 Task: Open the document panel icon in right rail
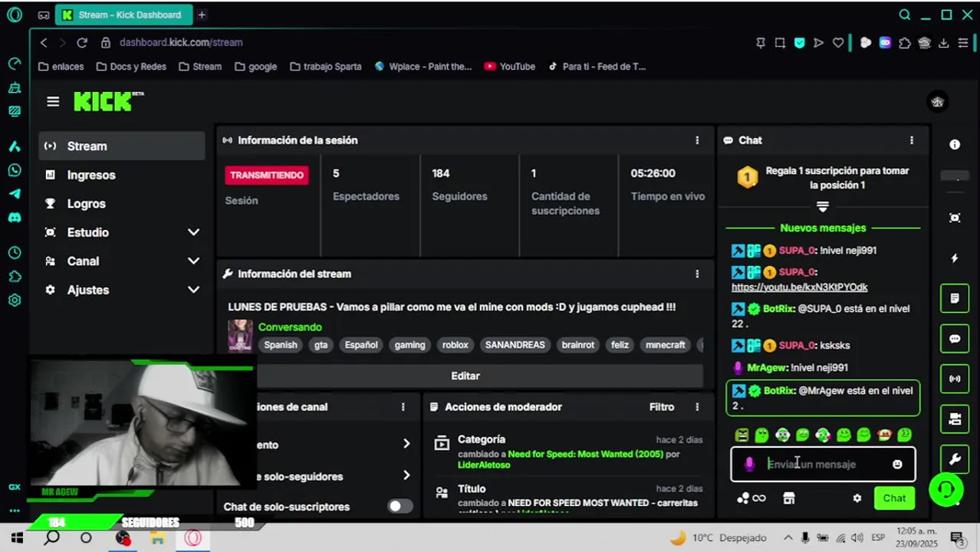(x=955, y=298)
